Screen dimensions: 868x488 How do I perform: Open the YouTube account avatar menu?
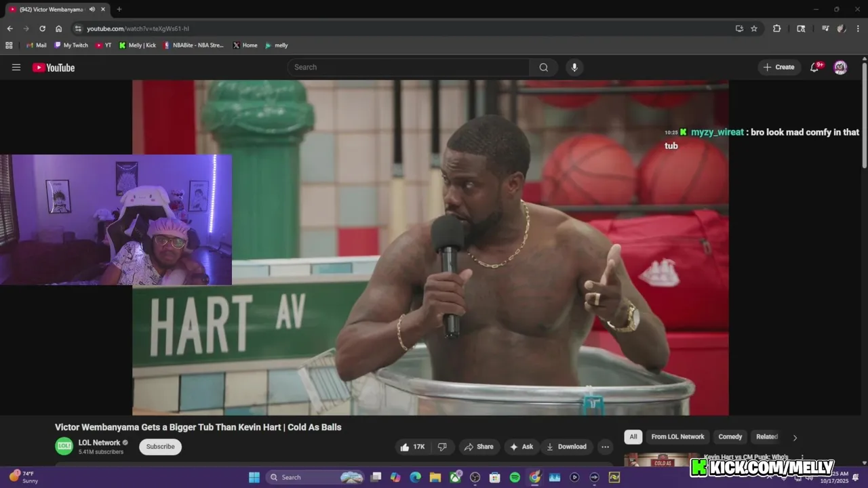click(x=840, y=67)
